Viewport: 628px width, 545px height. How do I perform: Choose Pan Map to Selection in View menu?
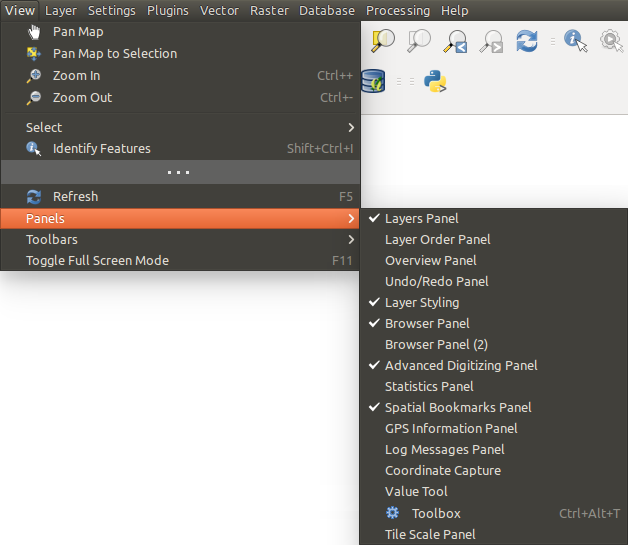114,53
